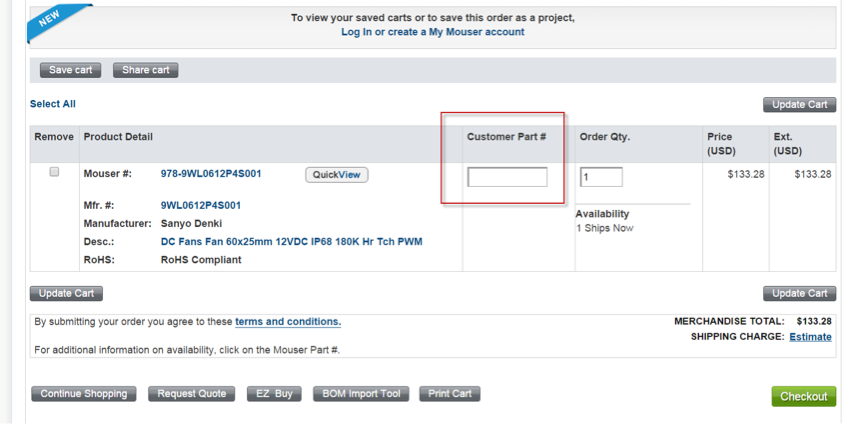Click the Request Quote button

click(x=192, y=394)
